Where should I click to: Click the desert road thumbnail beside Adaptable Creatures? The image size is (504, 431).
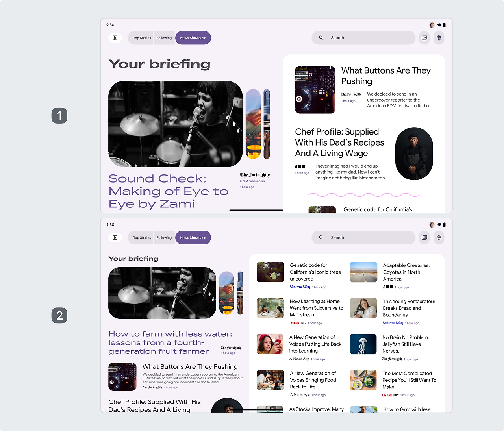[x=363, y=272]
